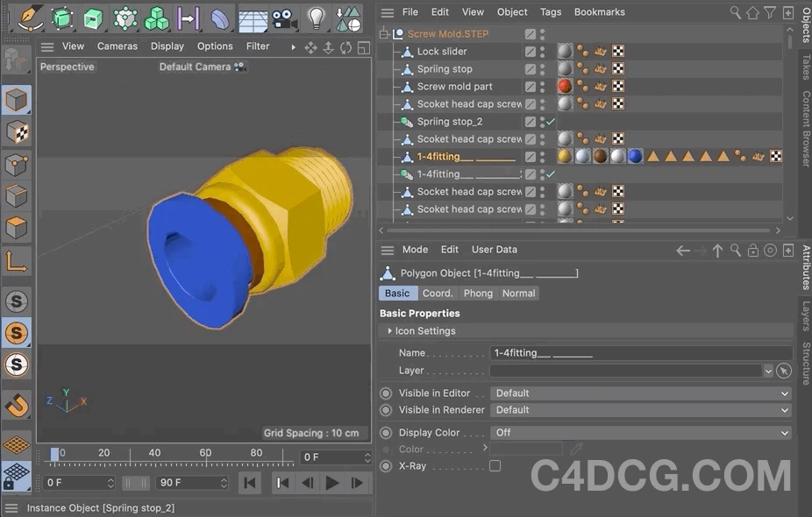Open the Visible in Editor dropdown
812x517 pixels.
click(x=641, y=393)
